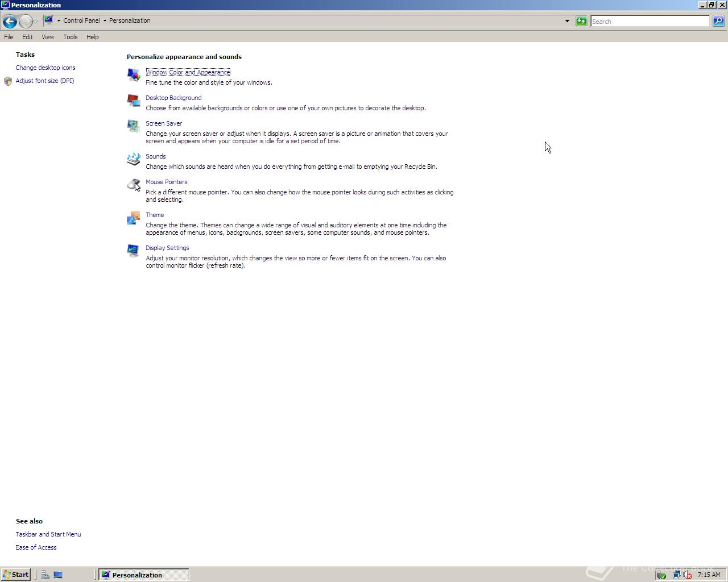The image size is (728, 582).
Task: Click the Start button
Action: click(x=16, y=575)
